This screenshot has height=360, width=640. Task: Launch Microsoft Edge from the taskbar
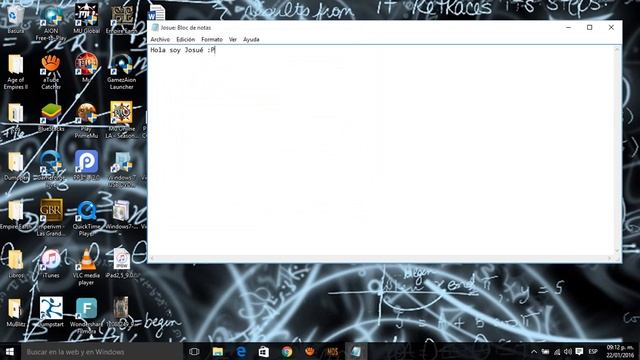[x=241, y=351]
